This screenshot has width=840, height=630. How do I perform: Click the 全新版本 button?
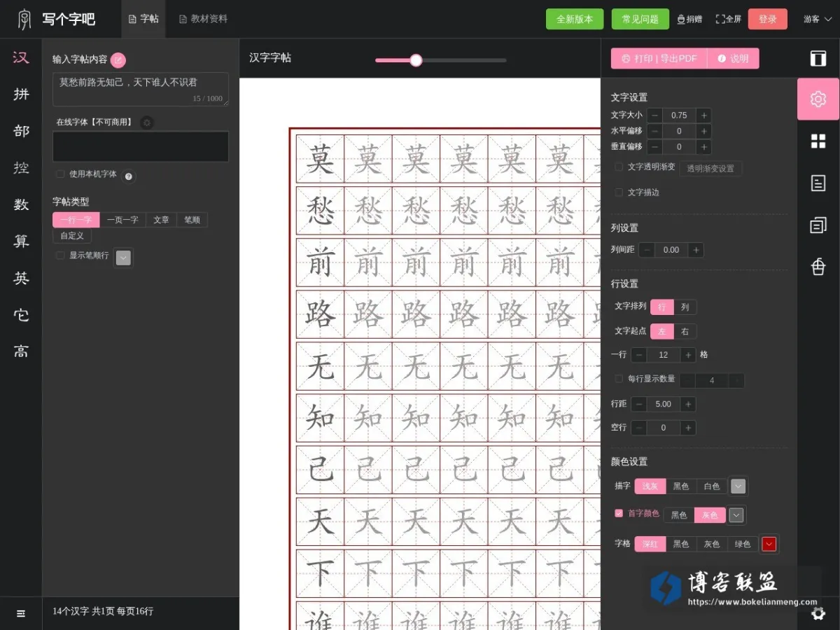click(x=575, y=19)
